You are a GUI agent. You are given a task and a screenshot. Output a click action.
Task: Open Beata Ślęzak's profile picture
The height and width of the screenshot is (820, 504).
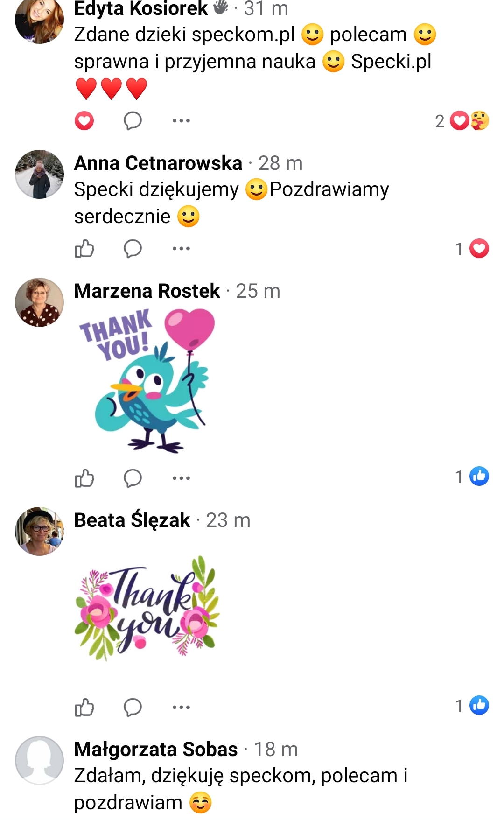tap(40, 531)
